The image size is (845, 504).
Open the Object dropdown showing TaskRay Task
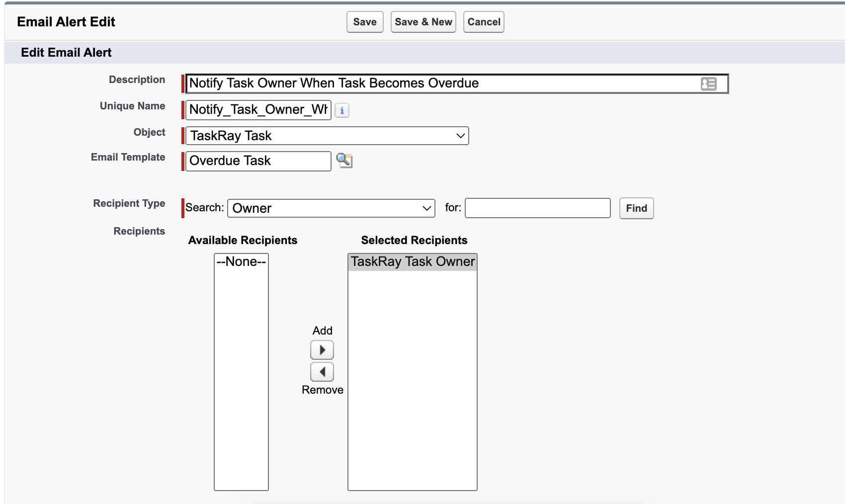[327, 136]
